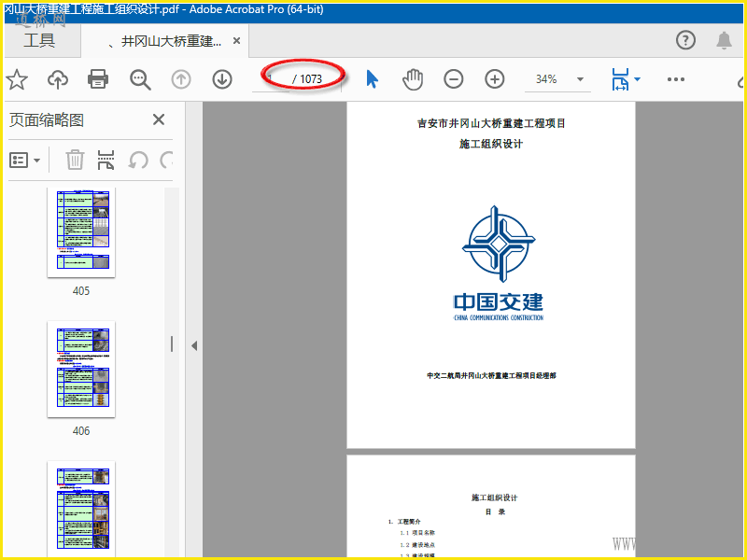The height and width of the screenshot is (560, 747).
Task: Rotate pages counterclockwise icon
Action: pyautogui.click(x=138, y=160)
